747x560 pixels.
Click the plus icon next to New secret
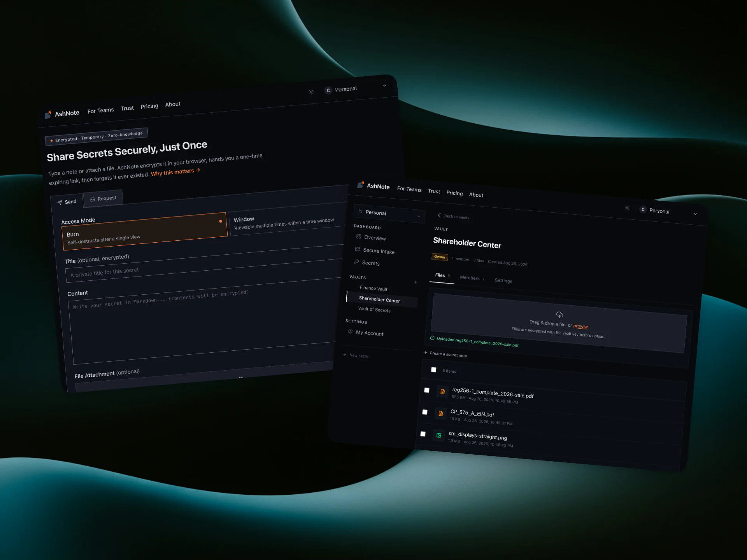pyautogui.click(x=345, y=355)
